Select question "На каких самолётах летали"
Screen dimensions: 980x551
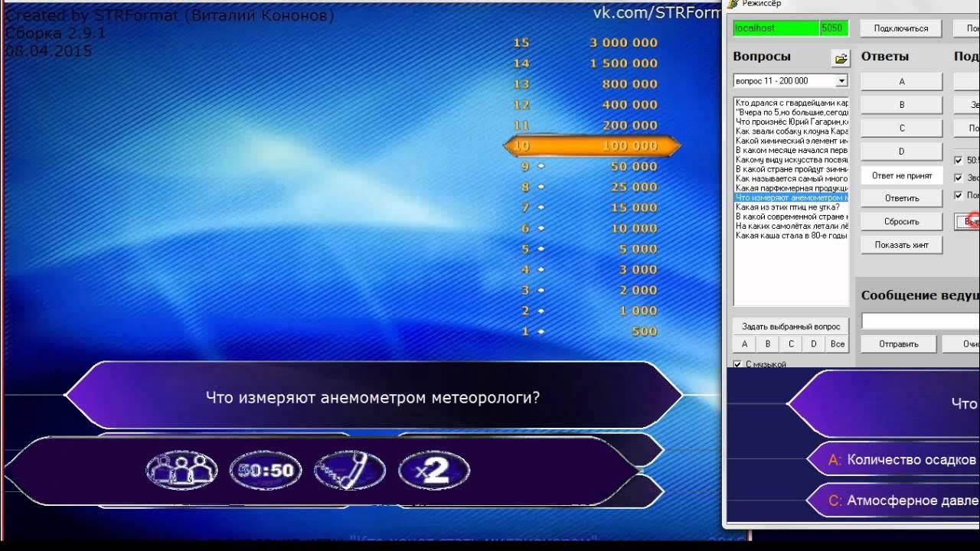click(x=791, y=227)
